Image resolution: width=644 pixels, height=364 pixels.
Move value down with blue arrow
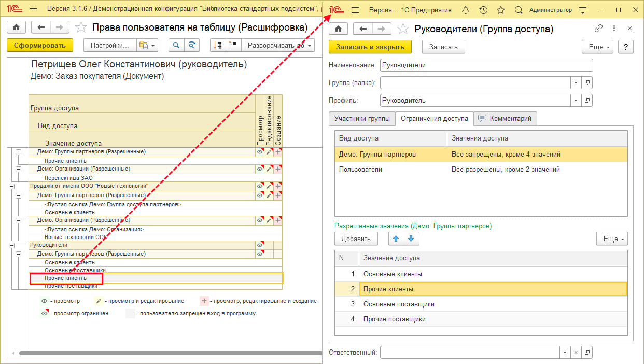(411, 239)
